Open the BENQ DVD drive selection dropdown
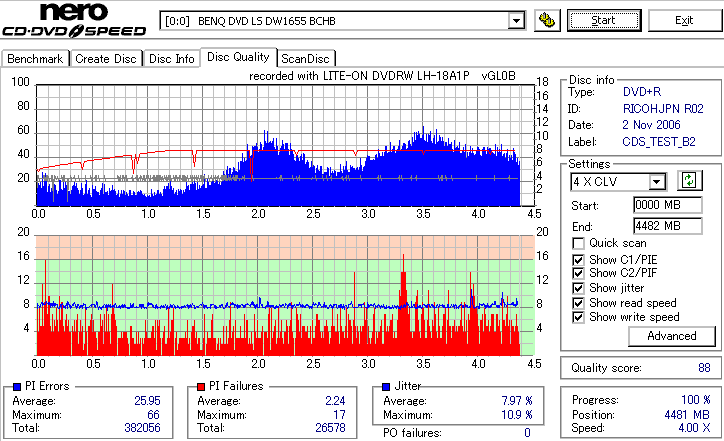The image size is (724, 441). pyautogui.click(x=516, y=21)
